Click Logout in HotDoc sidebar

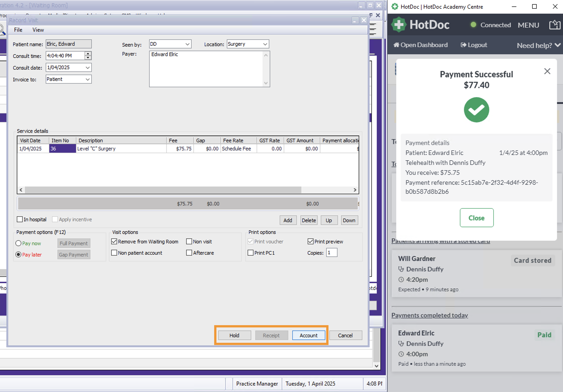click(474, 45)
